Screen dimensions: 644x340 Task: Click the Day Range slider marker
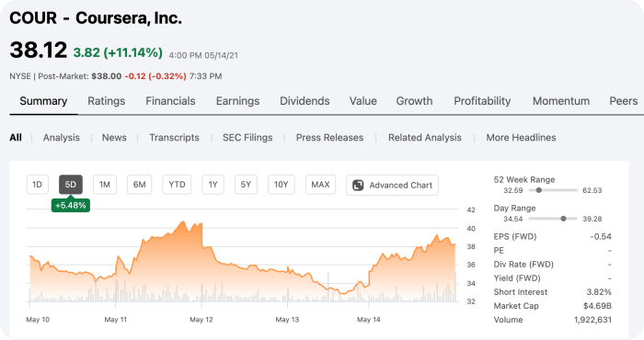pyautogui.click(x=563, y=219)
